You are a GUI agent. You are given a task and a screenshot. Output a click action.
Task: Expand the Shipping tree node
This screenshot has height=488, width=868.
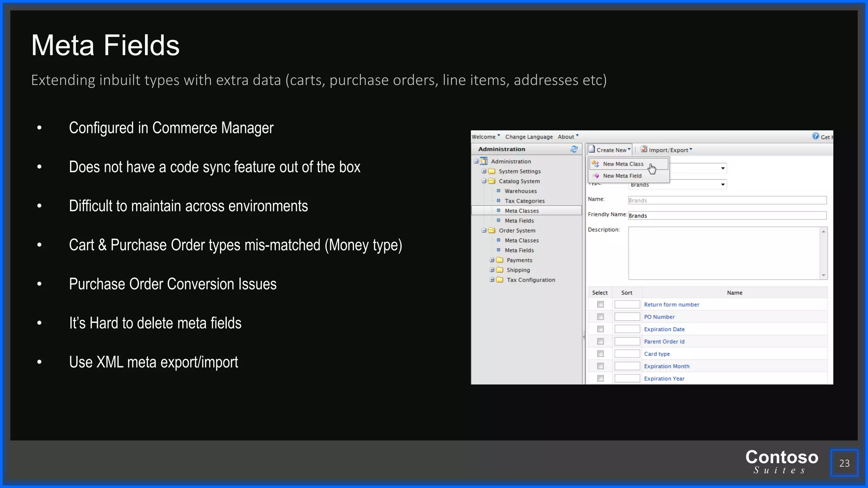coord(492,270)
